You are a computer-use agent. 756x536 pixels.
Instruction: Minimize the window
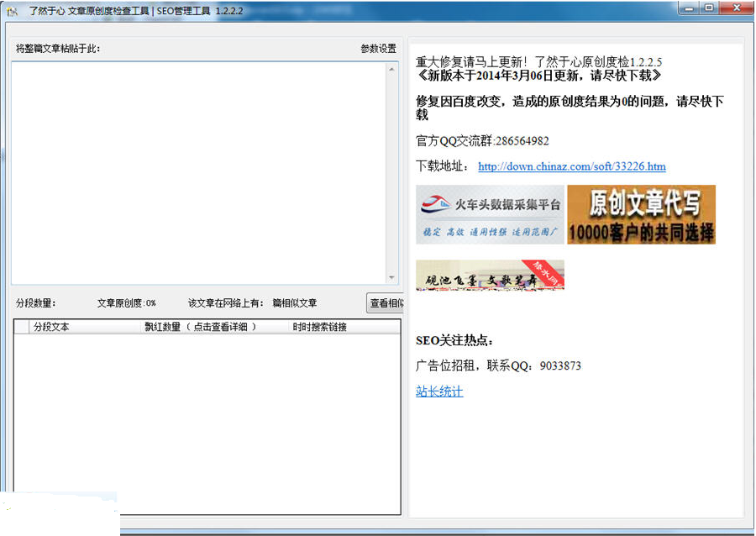click(x=690, y=8)
